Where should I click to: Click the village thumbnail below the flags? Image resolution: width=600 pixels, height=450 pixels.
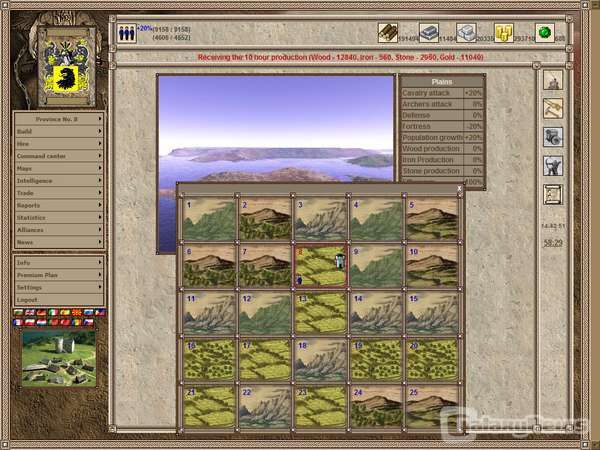[59, 358]
